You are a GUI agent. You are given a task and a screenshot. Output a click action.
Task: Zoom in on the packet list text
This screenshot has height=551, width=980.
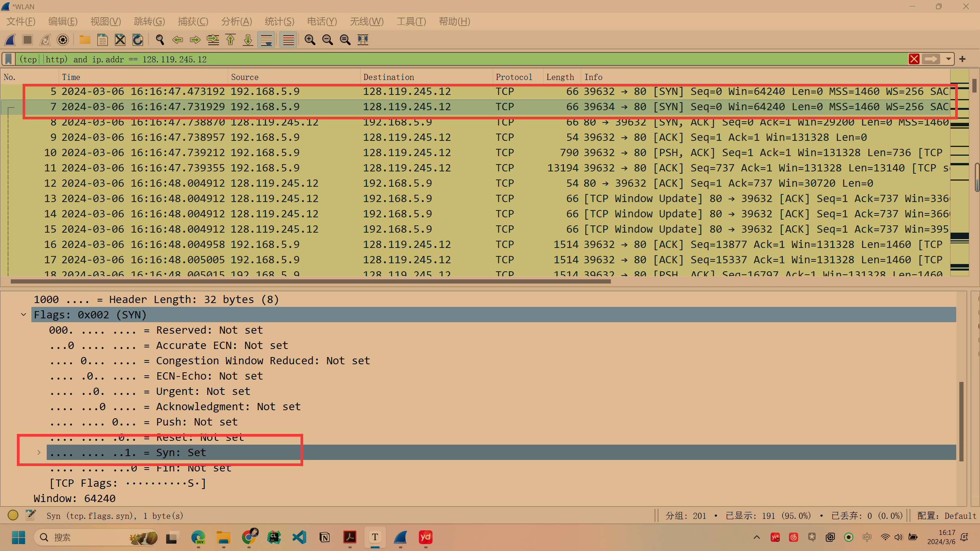(310, 40)
